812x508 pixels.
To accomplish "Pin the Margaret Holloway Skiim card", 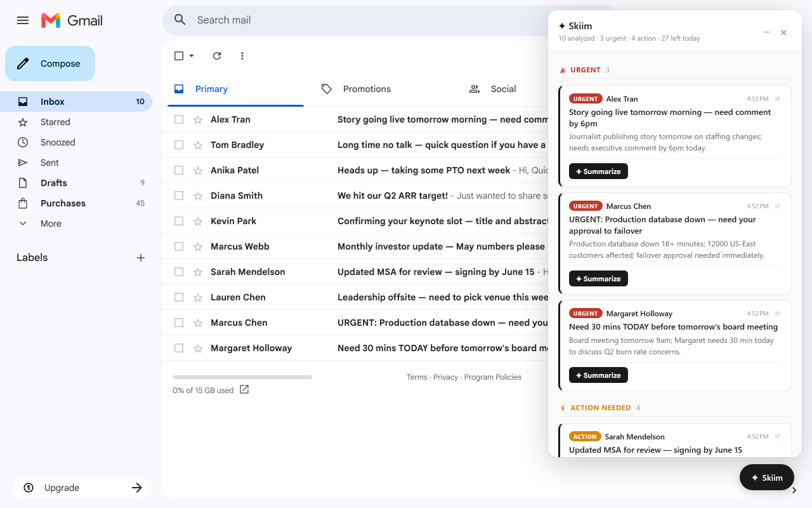I will tap(778, 314).
